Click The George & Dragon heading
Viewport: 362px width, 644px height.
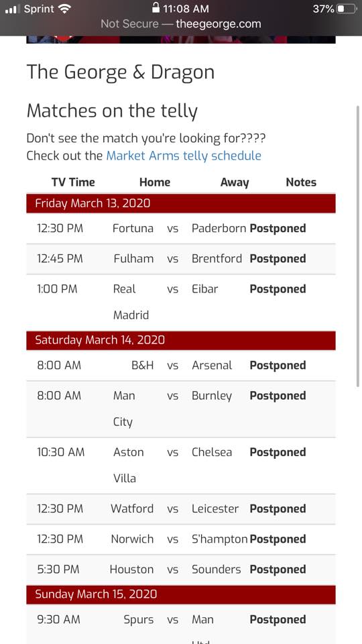[x=121, y=72]
